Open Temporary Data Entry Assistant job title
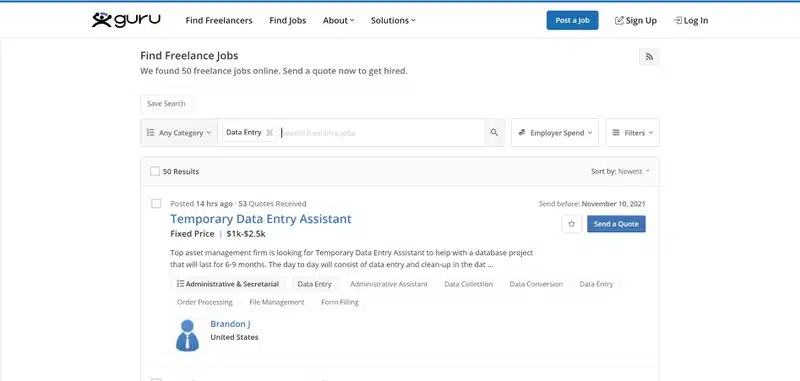 pos(261,219)
